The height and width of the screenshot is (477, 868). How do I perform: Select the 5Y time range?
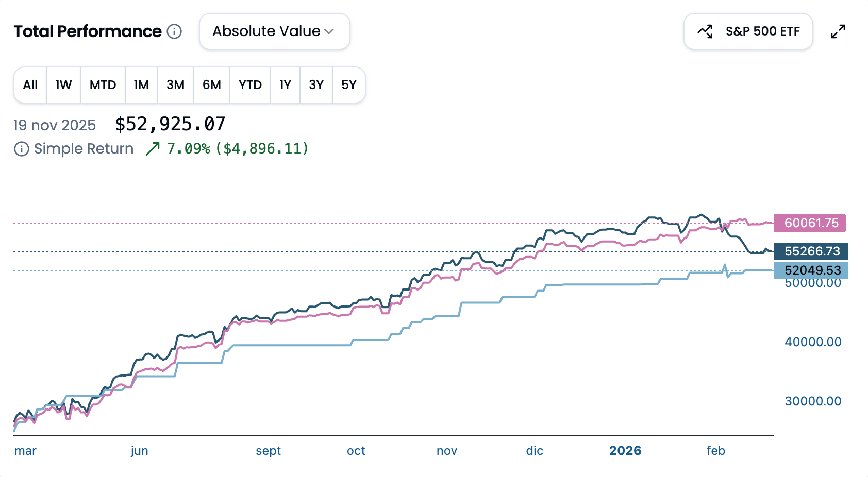click(349, 85)
